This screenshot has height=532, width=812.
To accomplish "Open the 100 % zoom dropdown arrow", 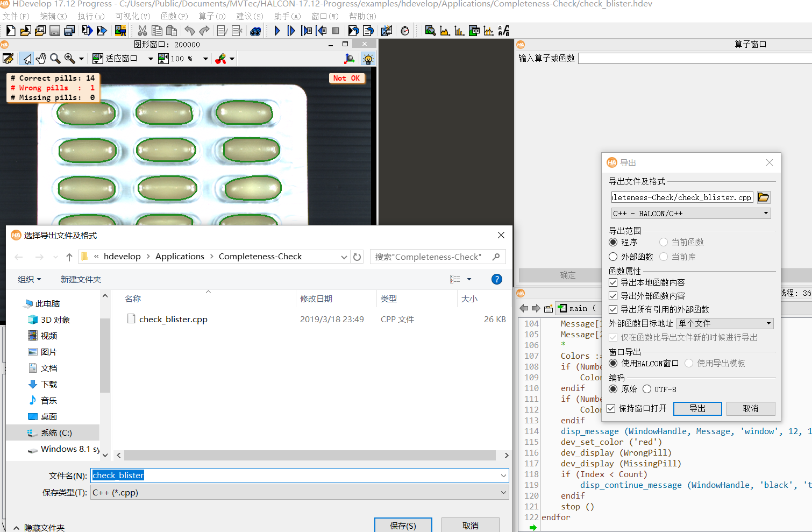I will [205, 59].
